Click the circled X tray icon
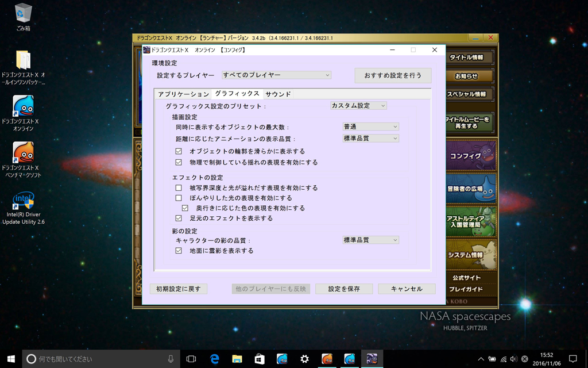The image size is (588, 368). click(x=525, y=359)
